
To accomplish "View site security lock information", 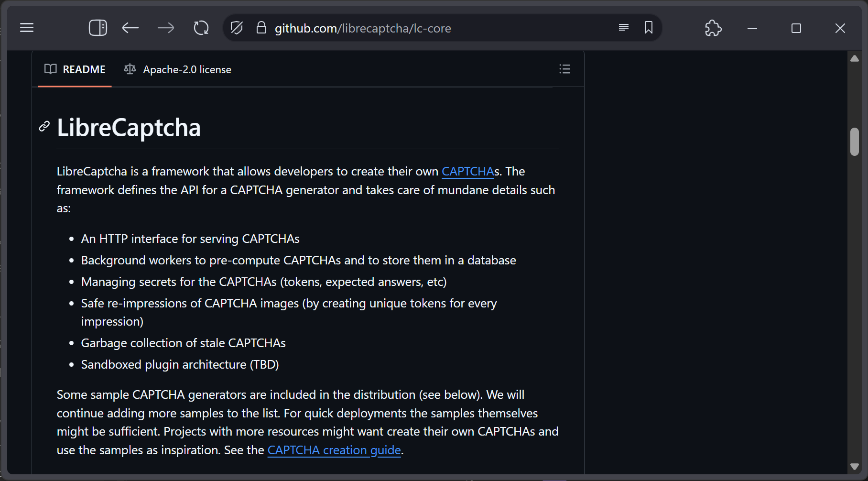I will tap(261, 28).
